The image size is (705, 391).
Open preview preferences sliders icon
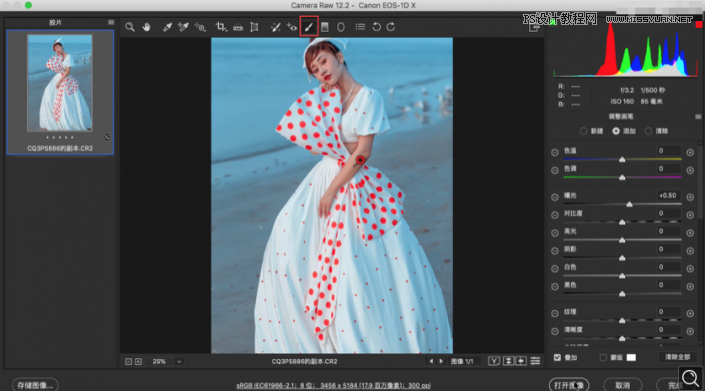(x=535, y=361)
